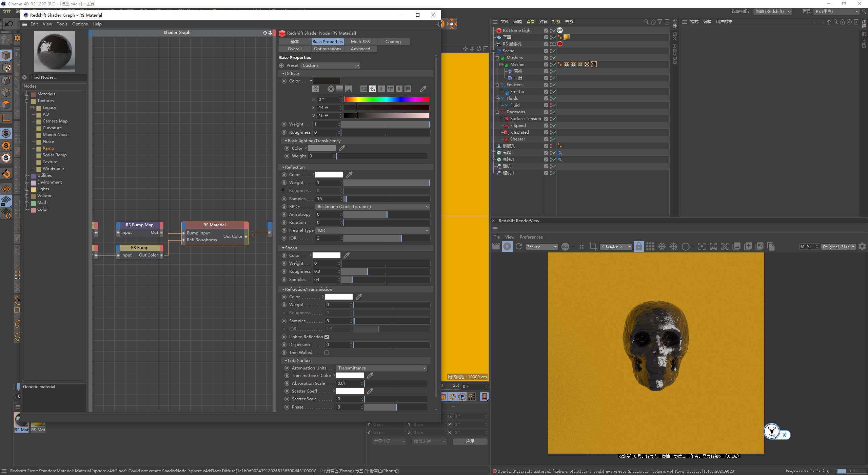Viewport: 868px width, 475px height.
Task: Click the Anisotropy slider bar
Action: click(x=387, y=214)
